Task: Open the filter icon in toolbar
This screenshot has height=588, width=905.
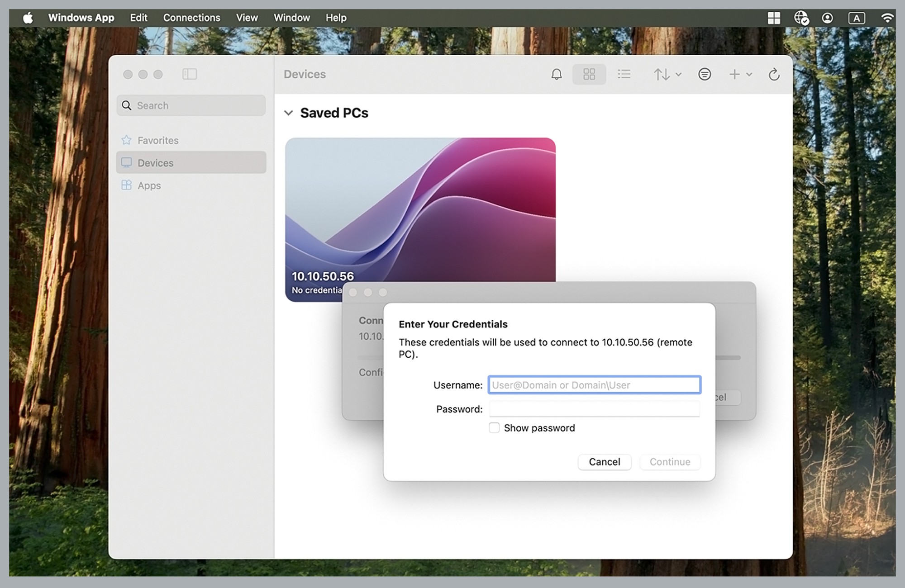Action: click(704, 74)
